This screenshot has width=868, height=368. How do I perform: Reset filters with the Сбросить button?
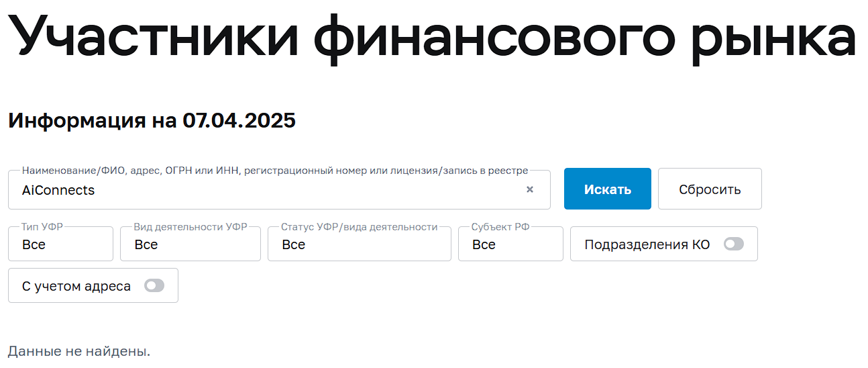coord(710,189)
